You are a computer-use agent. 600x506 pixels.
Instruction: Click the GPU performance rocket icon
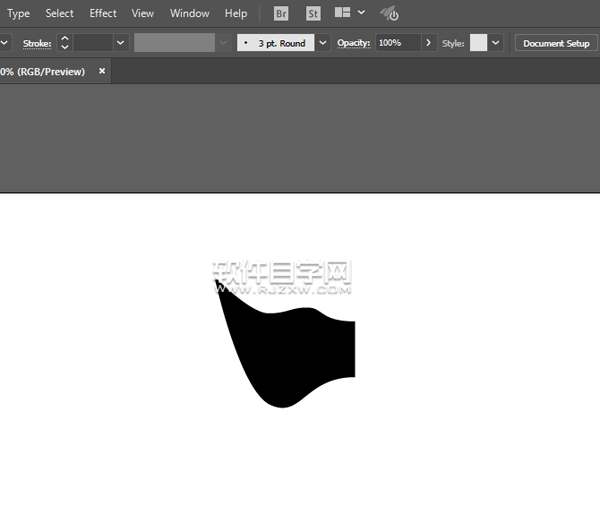click(x=389, y=14)
